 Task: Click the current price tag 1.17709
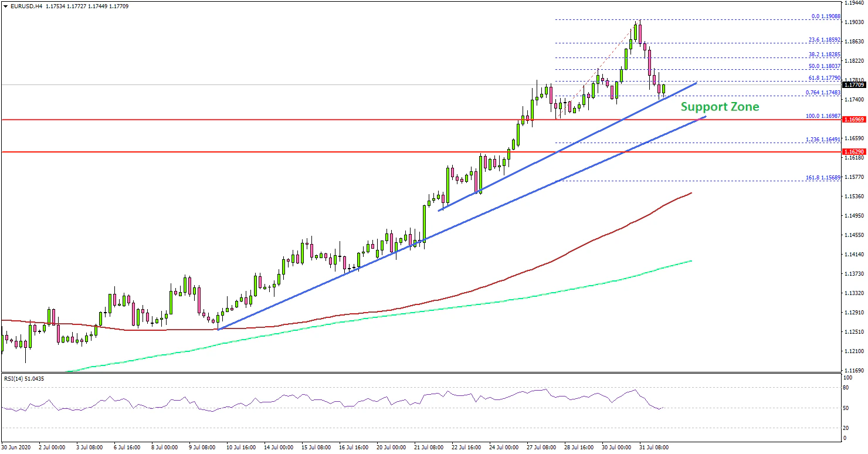tap(855, 85)
